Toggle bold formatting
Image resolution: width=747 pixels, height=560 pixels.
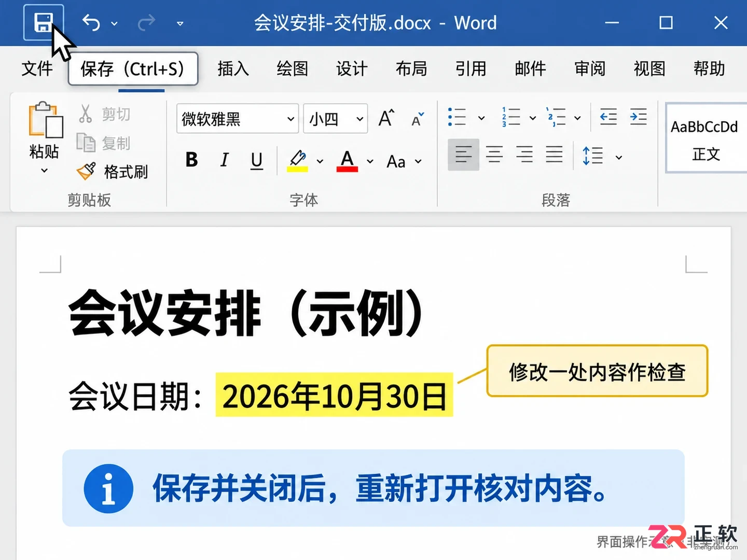coord(191,160)
